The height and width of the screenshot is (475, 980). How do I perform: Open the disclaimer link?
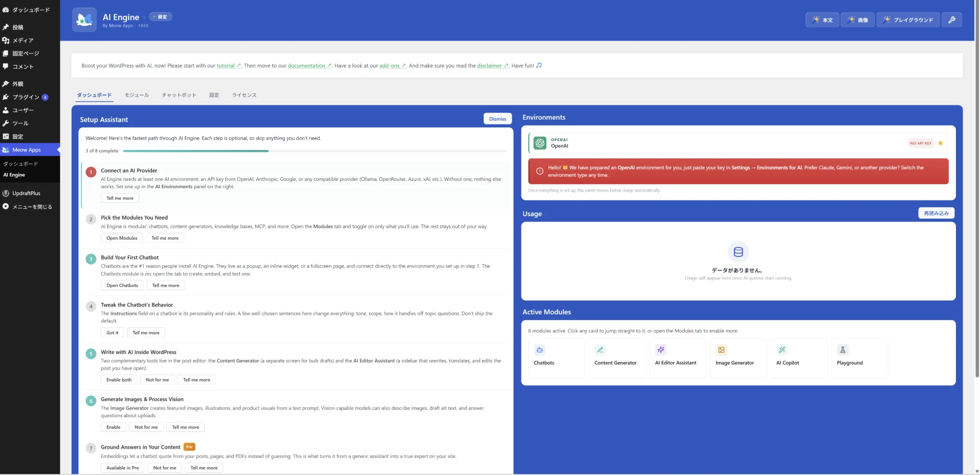pyautogui.click(x=493, y=66)
